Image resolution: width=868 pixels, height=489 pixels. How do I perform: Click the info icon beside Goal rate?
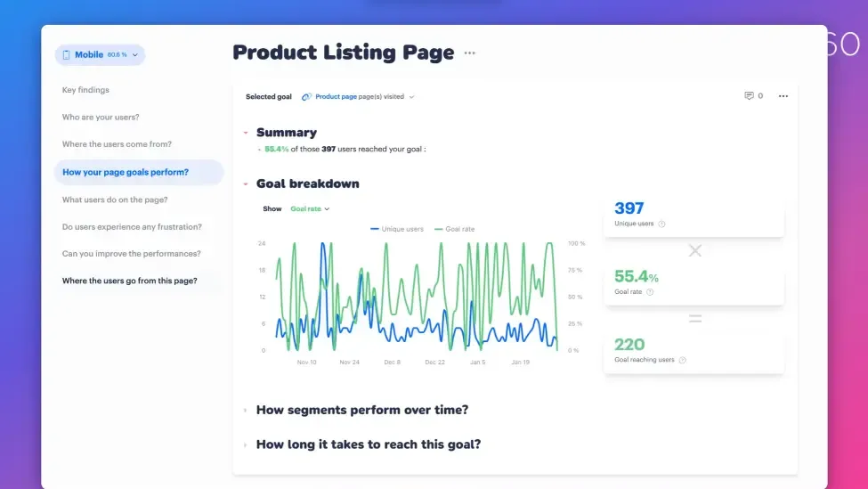650,292
